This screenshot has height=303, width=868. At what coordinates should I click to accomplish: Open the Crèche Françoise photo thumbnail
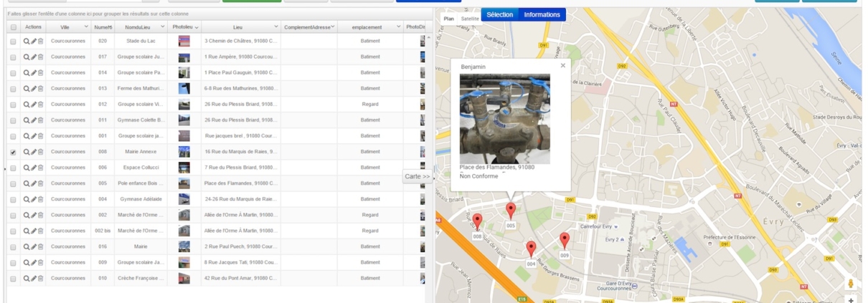pyautogui.click(x=184, y=278)
